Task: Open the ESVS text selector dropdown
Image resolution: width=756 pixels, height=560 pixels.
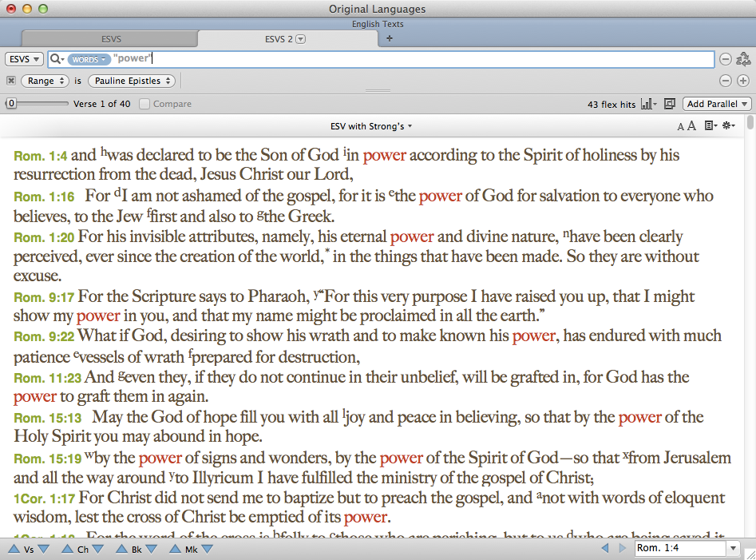Action: (x=24, y=59)
